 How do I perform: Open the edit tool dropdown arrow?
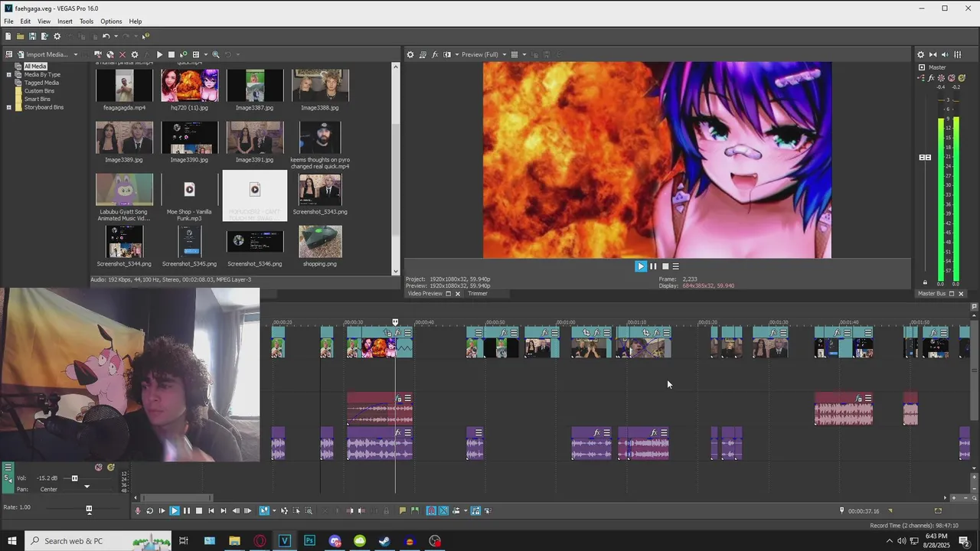pos(274,510)
